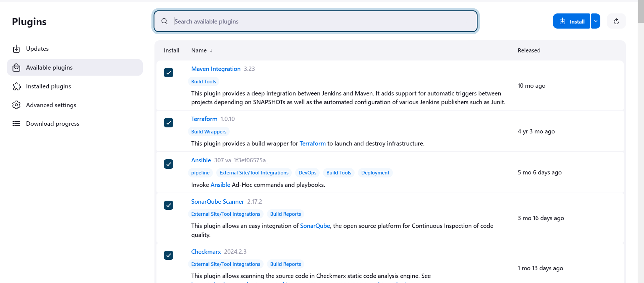Click Terraform version 1.0.10 text
Viewport: 644px width, 283px height.
[x=228, y=119]
